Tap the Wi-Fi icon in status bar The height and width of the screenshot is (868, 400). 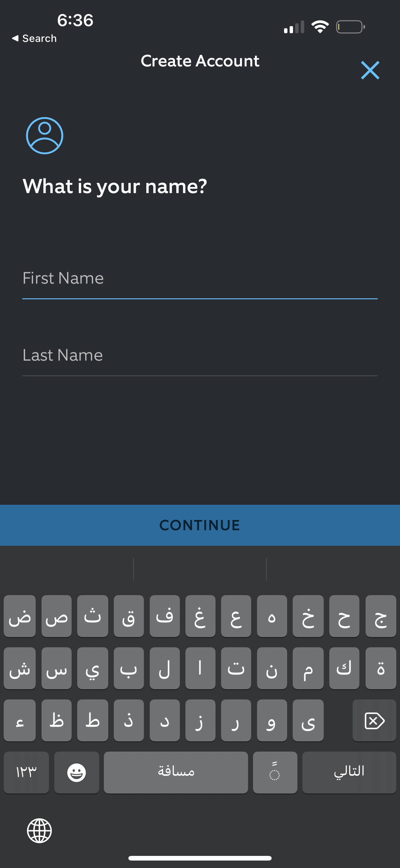pyautogui.click(x=320, y=26)
